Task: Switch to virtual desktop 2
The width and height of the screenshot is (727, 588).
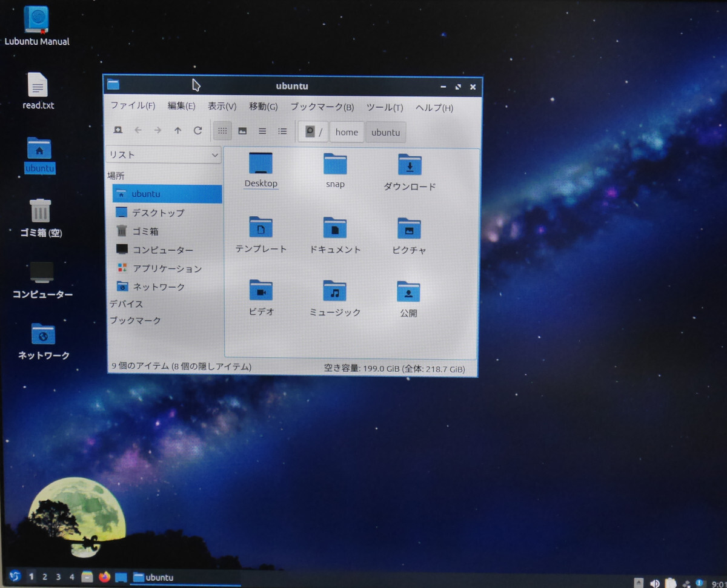Action: click(x=45, y=577)
